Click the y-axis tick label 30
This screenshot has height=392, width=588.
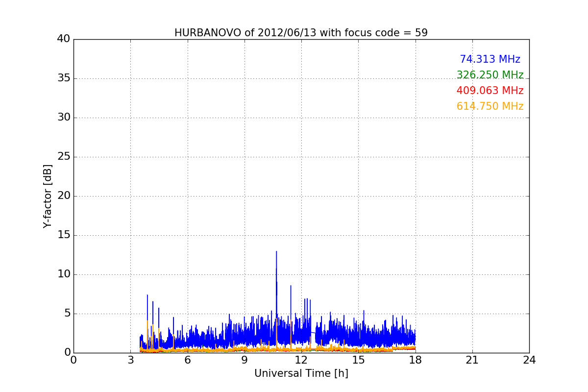coord(64,118)
